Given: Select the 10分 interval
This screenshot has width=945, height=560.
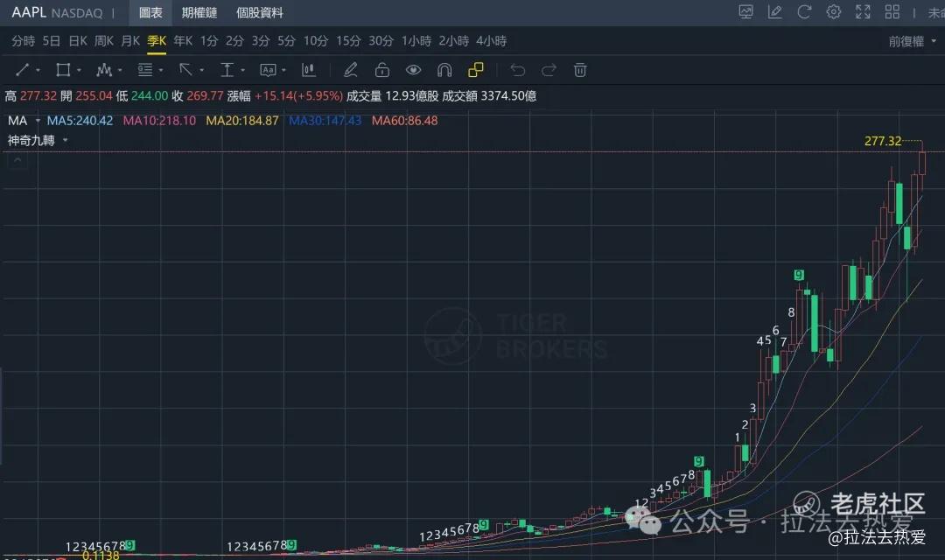Looking at the screenshot, I should click(316, 41).
